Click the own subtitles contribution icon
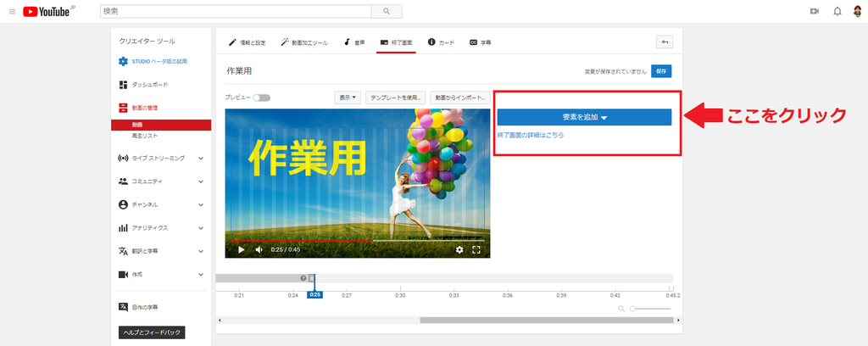The width and height of the screenshot is (868, 346). point(124,307)
